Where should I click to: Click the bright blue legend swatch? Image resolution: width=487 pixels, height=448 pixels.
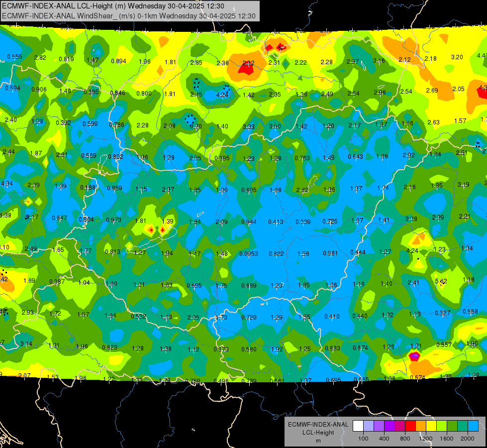coord(473,426)
